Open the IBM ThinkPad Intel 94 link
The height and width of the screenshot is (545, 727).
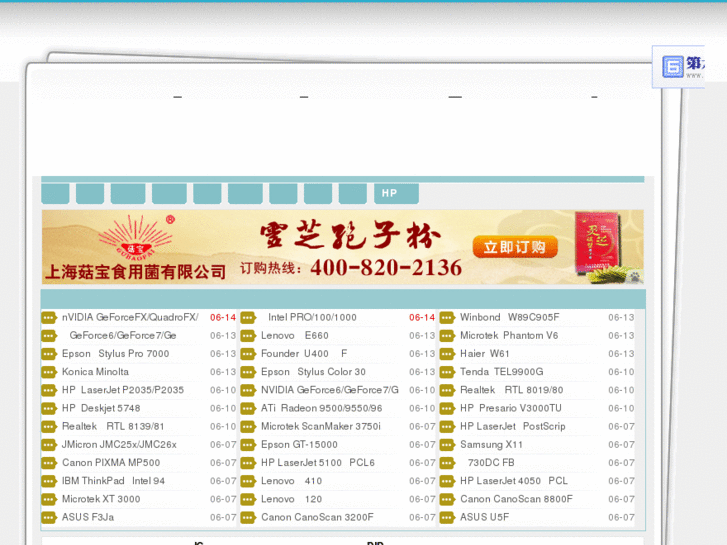[113, 481]
